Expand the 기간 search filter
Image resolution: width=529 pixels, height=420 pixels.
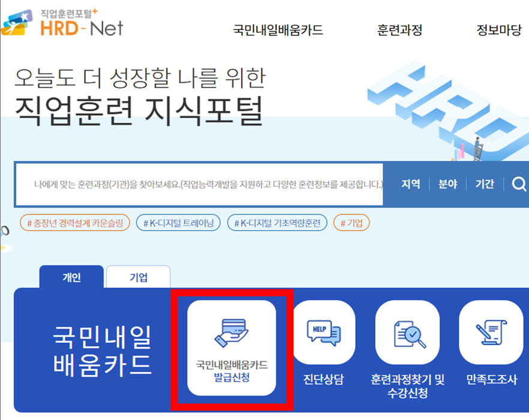point(485,184)
